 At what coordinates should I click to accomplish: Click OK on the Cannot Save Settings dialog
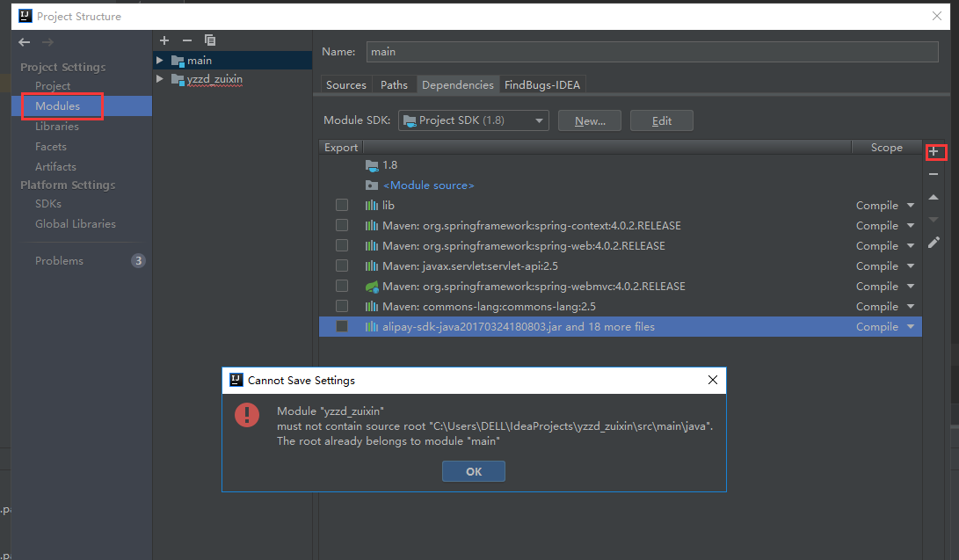tap(473, 470)
